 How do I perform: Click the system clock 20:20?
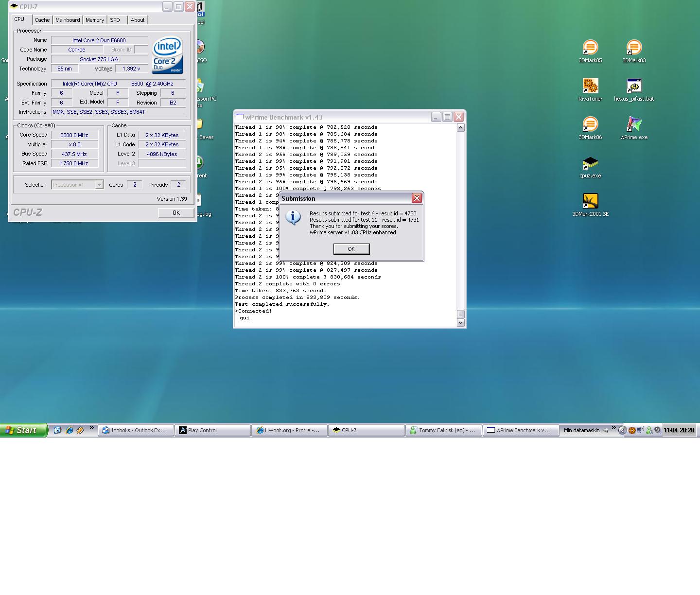pos(679,430)
